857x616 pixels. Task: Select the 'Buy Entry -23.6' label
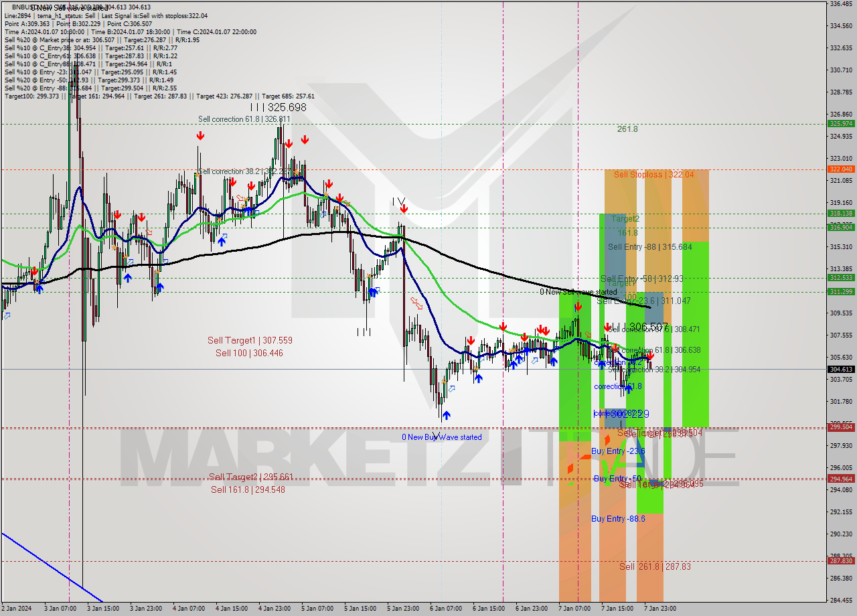[x=618, y=452]
